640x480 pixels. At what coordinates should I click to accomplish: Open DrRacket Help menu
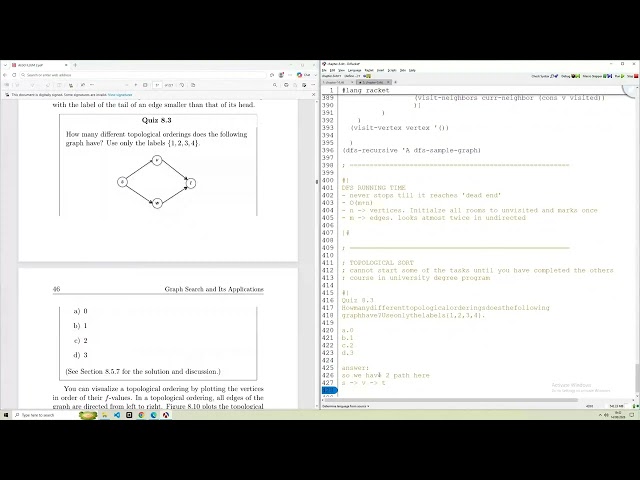coord(412,70)
